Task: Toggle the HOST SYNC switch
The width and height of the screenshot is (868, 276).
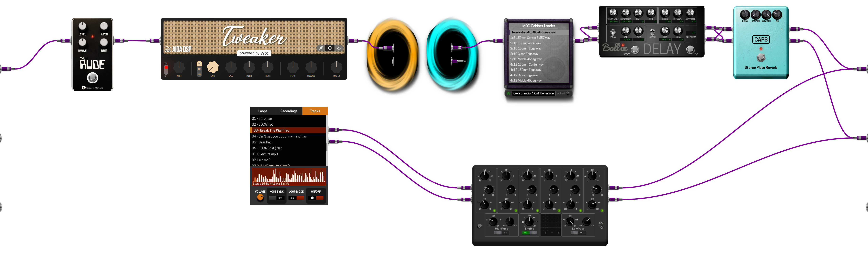Action: 277,198
